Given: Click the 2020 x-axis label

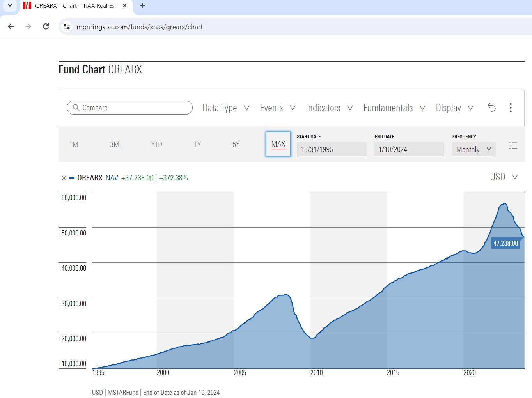Looking at the screenshot, I should click(470, 373).
